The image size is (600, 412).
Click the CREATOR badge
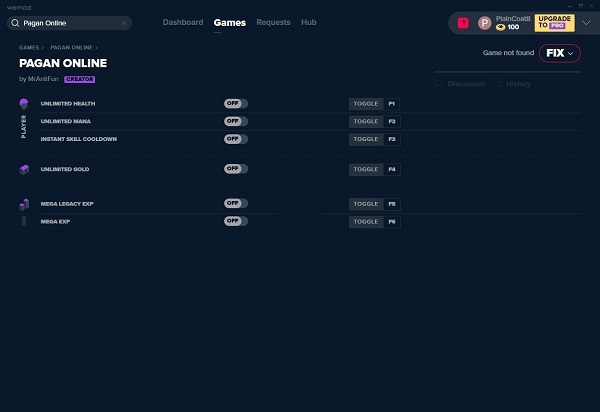tap(80, 79)
